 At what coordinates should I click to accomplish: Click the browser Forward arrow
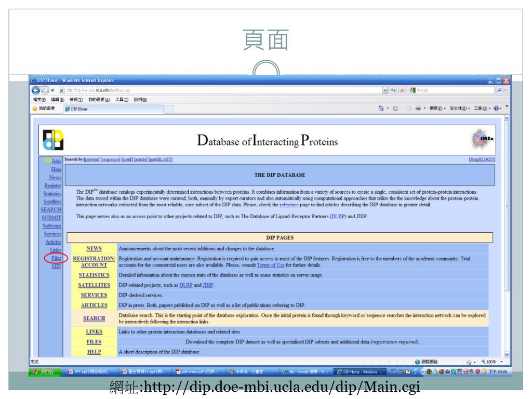coord(45,90)
